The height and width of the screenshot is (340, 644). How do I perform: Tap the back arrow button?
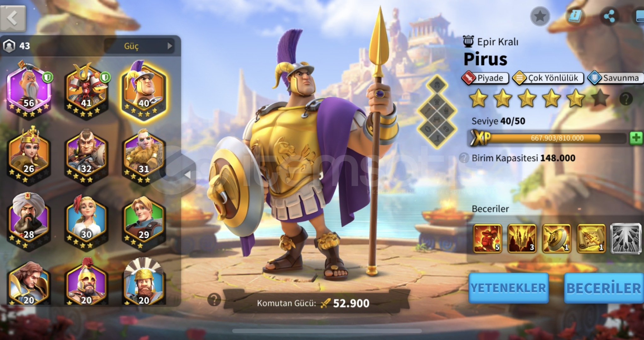[13, 18]
